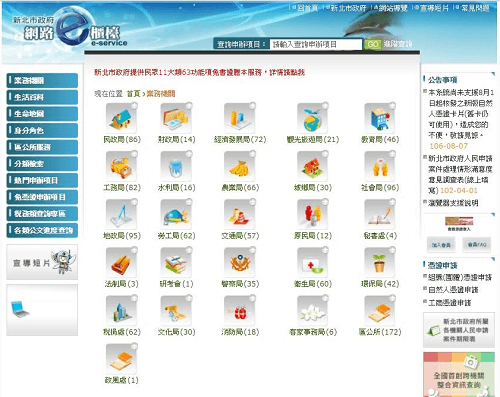Open the 民政局(86) house icon
Viewport: 500px width, 397px height.
point(121,118)
